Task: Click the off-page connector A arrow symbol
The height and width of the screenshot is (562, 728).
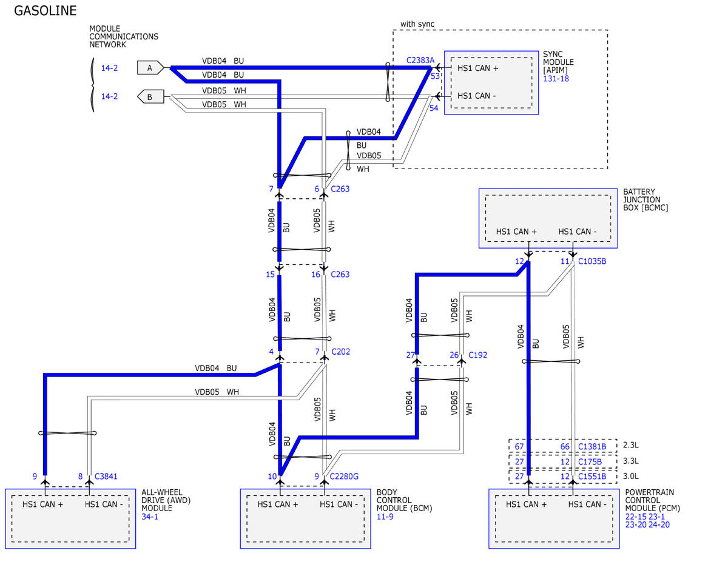Action: (150, 68)
